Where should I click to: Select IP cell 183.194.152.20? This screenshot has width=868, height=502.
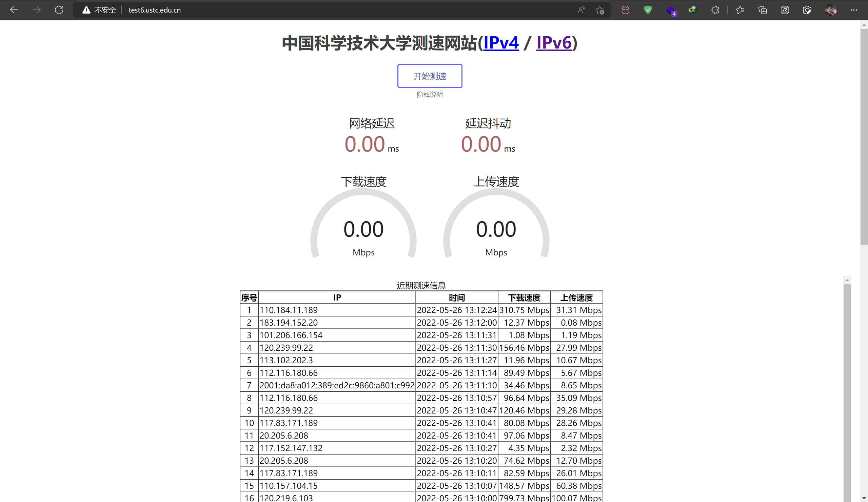pos(337,323)
